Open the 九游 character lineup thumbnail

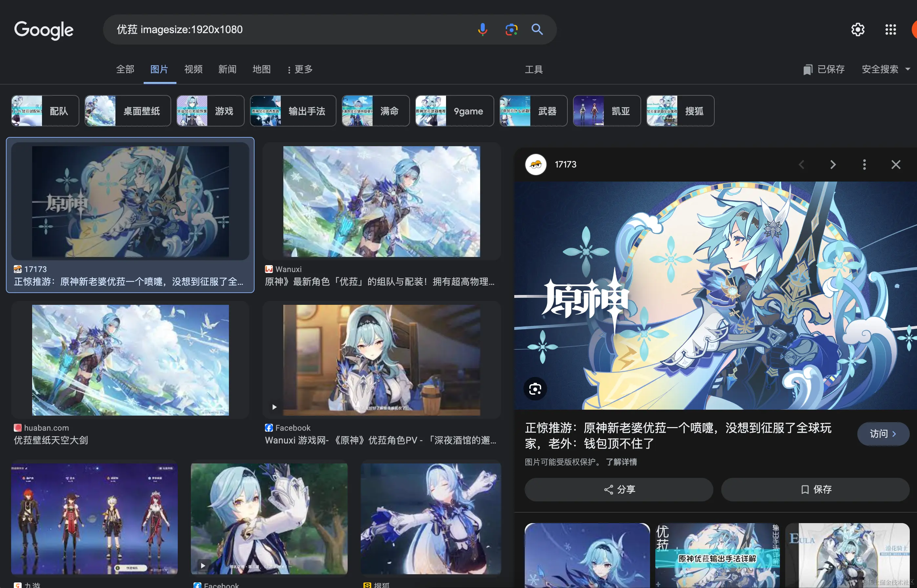pos(94,519)
